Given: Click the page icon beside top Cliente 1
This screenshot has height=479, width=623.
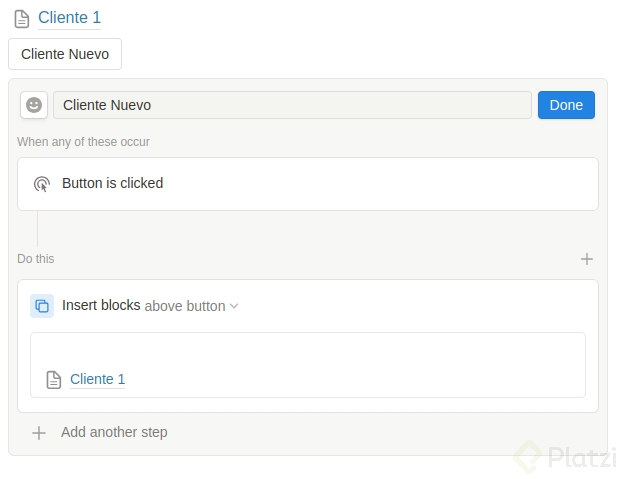Looking at the screenshot, I should tap(21, 19).
